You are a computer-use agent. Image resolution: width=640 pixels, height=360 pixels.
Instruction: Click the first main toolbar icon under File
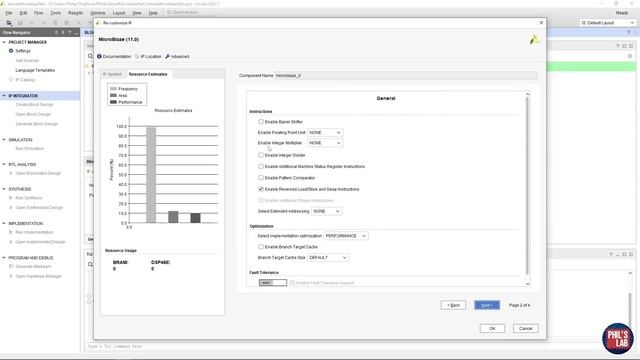[9, 23]
